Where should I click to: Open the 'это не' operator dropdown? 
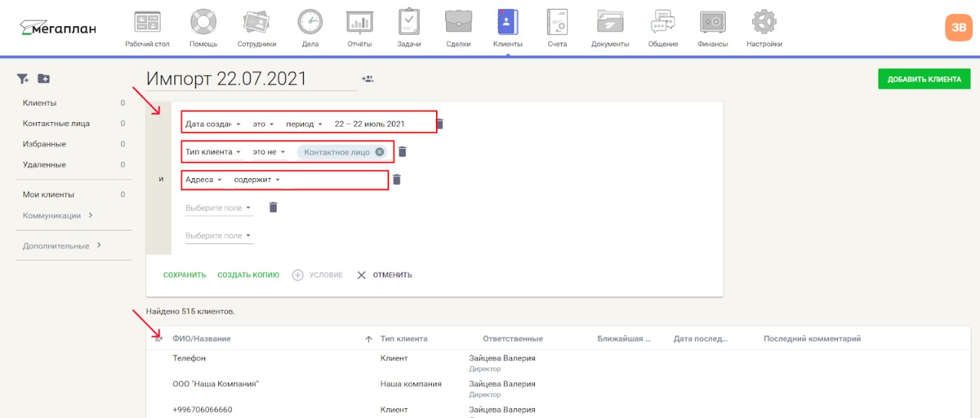point(269,152)
